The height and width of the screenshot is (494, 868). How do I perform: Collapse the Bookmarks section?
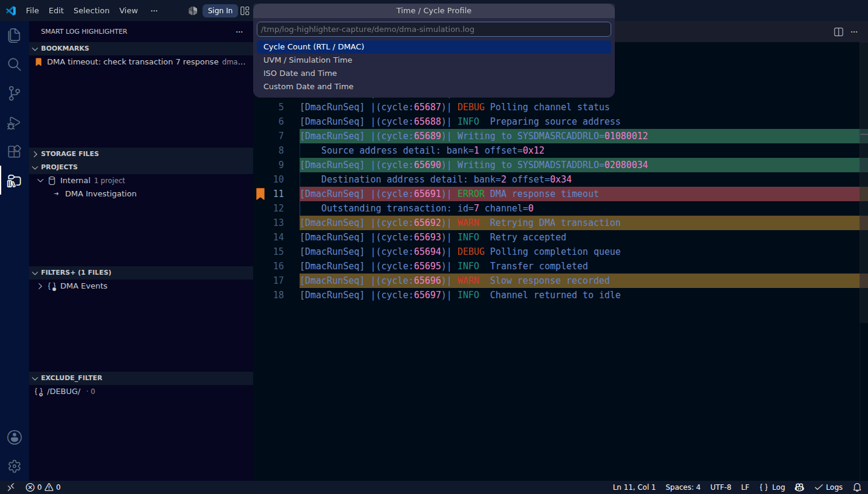click(x=36, y=48)
